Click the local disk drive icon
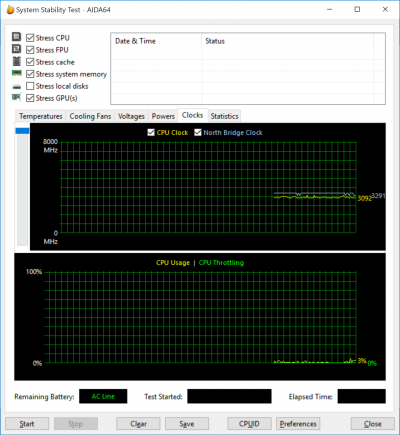Viewport: 400px width, 435px height. 17,87
